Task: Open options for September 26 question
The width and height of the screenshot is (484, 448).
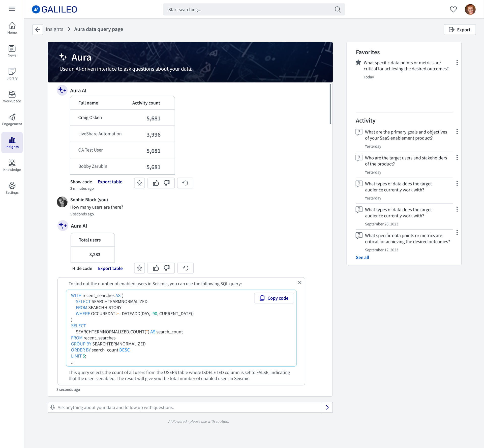Action: (457, 209)
